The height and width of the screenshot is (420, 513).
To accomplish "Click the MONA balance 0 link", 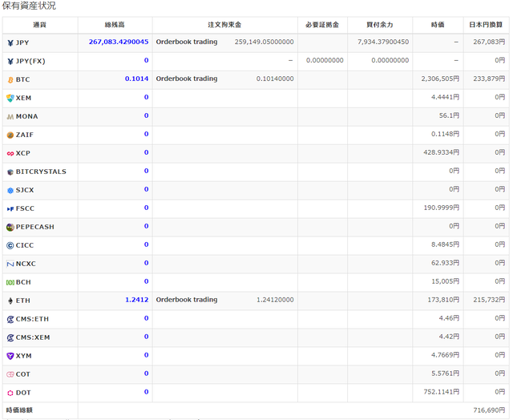I will (146, 115).
